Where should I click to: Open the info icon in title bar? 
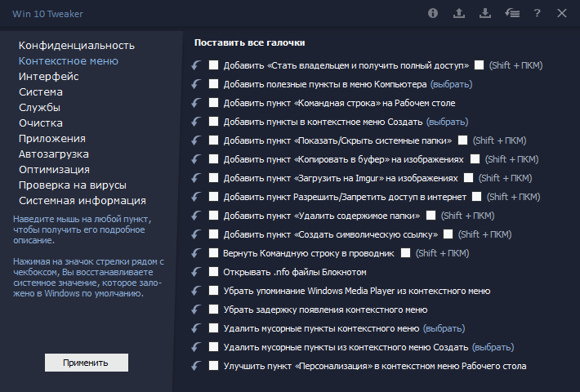tap(433, 14)
